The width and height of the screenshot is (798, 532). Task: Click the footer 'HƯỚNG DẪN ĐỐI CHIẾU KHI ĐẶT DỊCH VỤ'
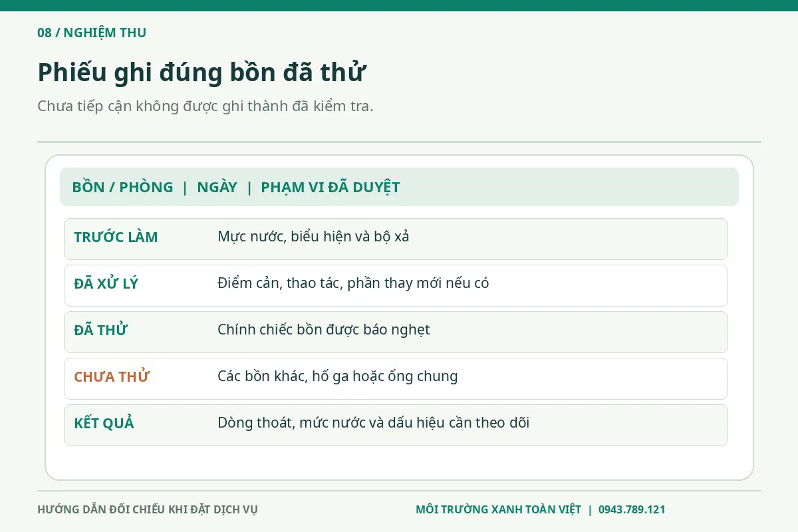(x=148, y=510)
